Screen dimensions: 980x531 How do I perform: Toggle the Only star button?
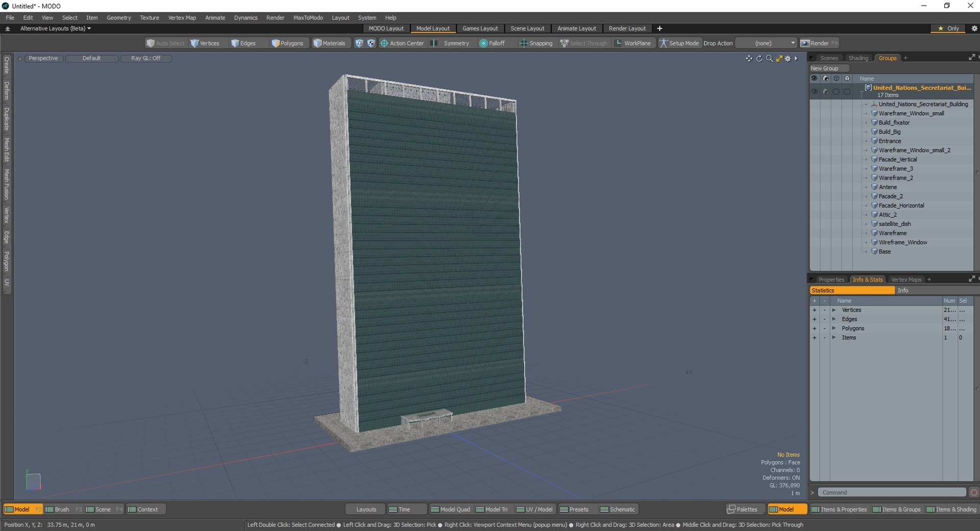(x=948, y=29)
